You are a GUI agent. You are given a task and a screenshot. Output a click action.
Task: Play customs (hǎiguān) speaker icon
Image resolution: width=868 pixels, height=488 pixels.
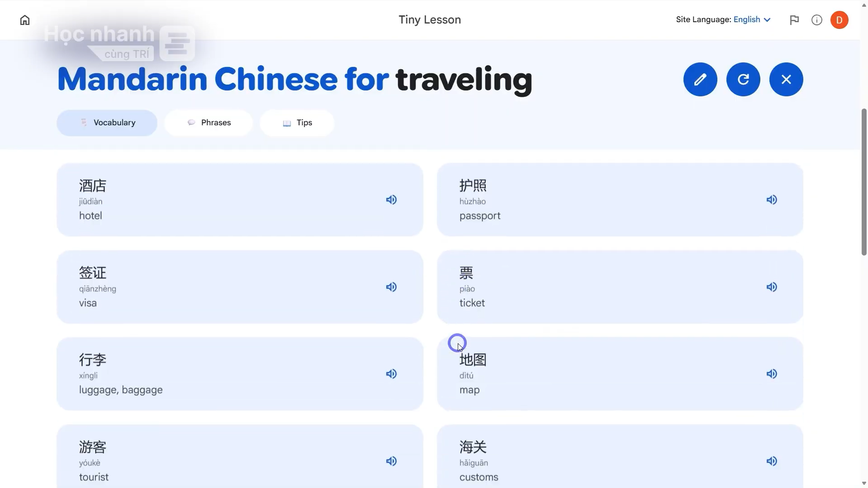pyautogui.click(x=772, y=461)
